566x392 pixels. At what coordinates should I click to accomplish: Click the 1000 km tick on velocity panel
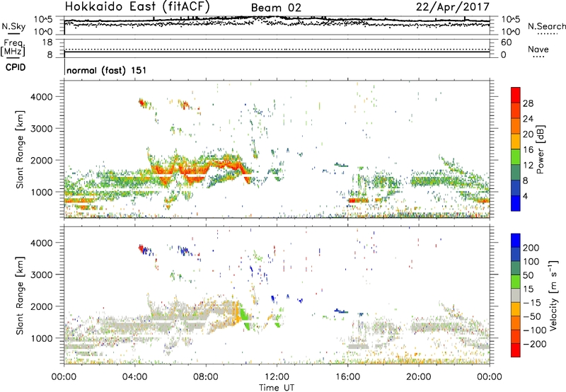pos(41,338)
